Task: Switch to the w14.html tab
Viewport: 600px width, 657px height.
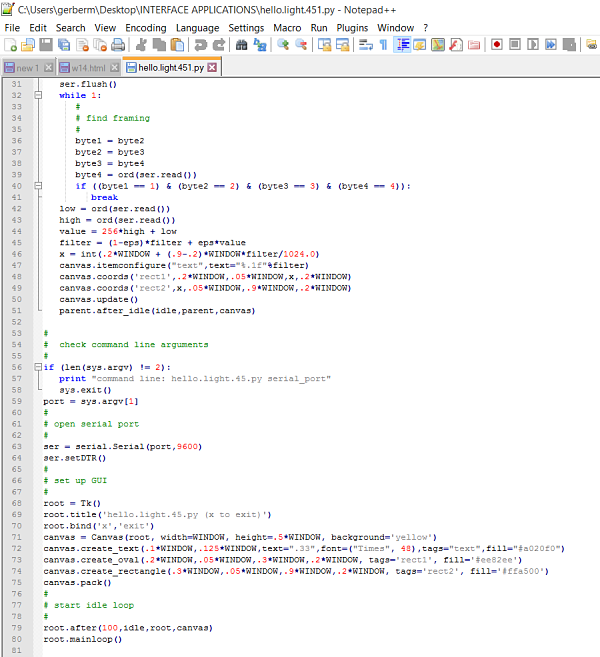Action: [x=89, y=67]
